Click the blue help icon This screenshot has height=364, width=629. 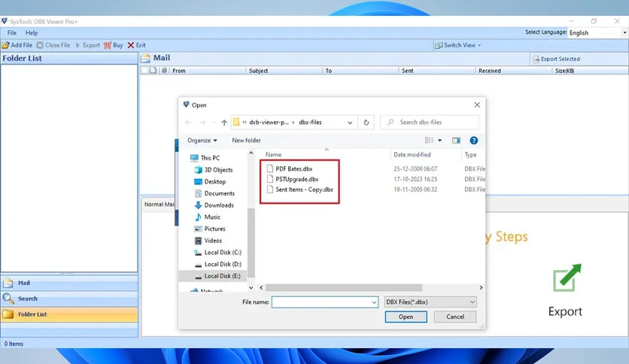tap(474, 141)
